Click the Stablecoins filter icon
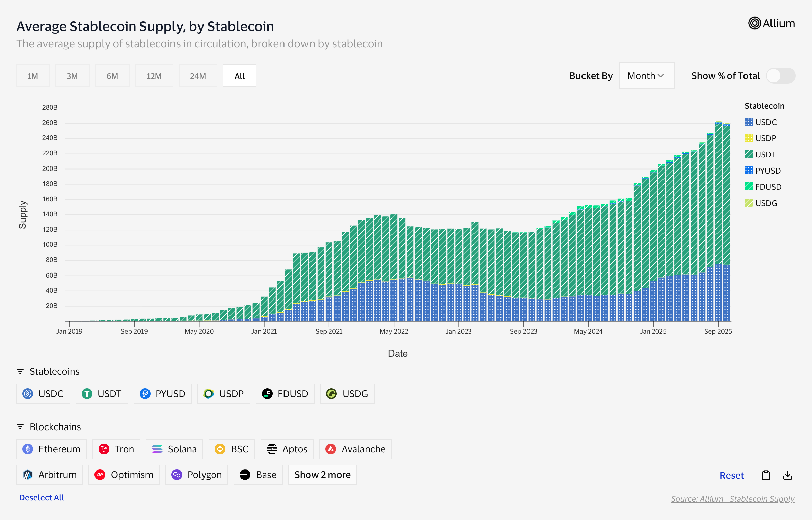812x520 pixels. 20,371
